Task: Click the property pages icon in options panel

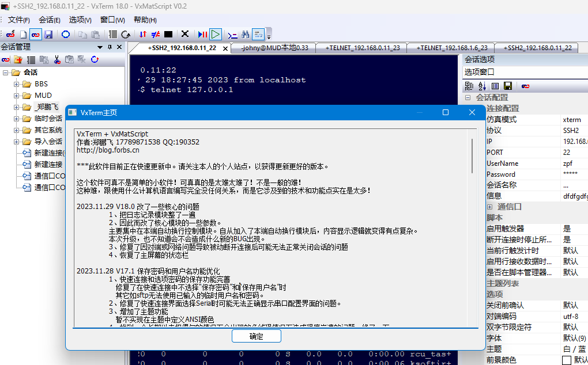Action: tap(495, 86)
